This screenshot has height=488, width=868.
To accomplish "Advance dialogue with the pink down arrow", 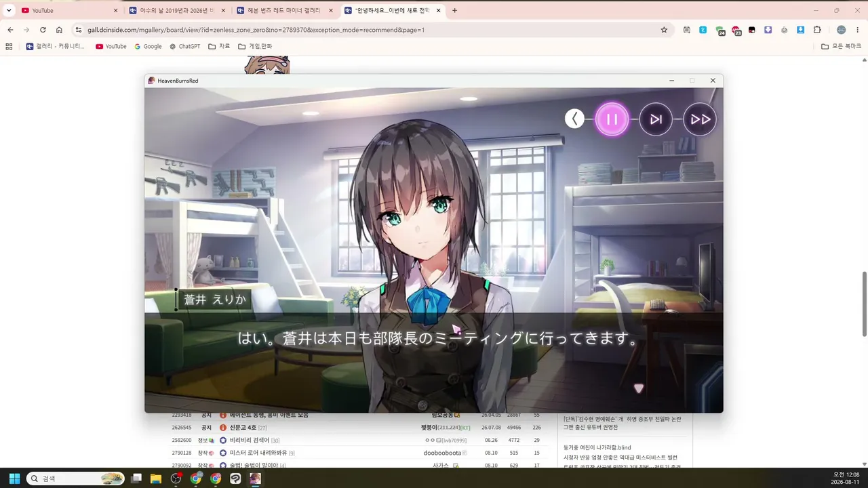I will click(x=638, y=388).
